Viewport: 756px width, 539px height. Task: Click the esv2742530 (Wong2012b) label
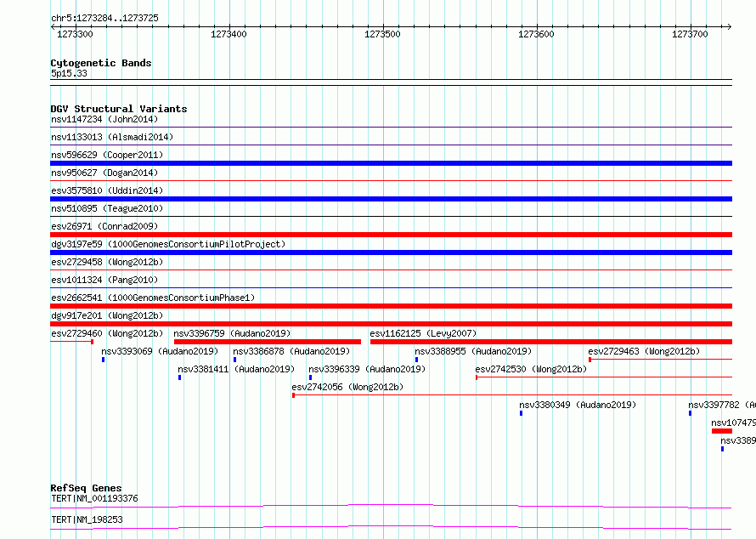531,369
